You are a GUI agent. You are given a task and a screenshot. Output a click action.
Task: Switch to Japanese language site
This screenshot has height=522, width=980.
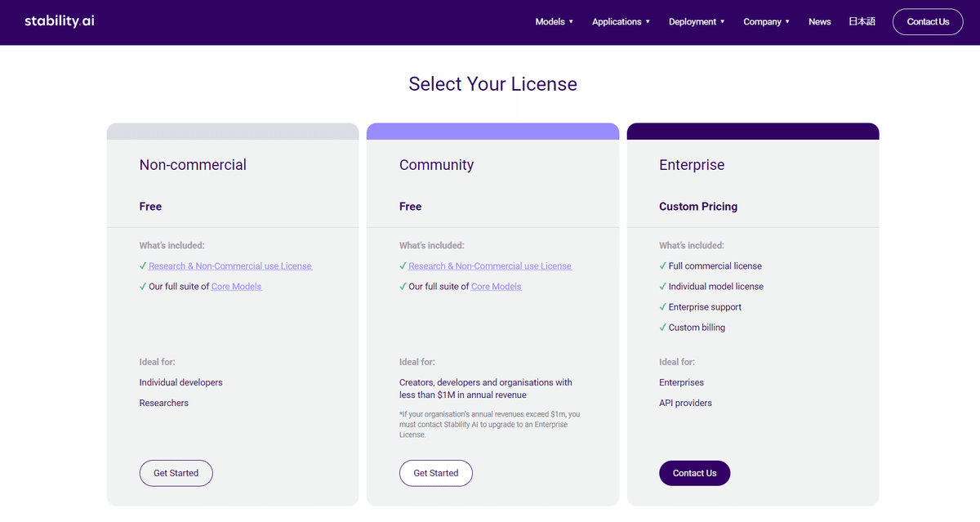862,22
